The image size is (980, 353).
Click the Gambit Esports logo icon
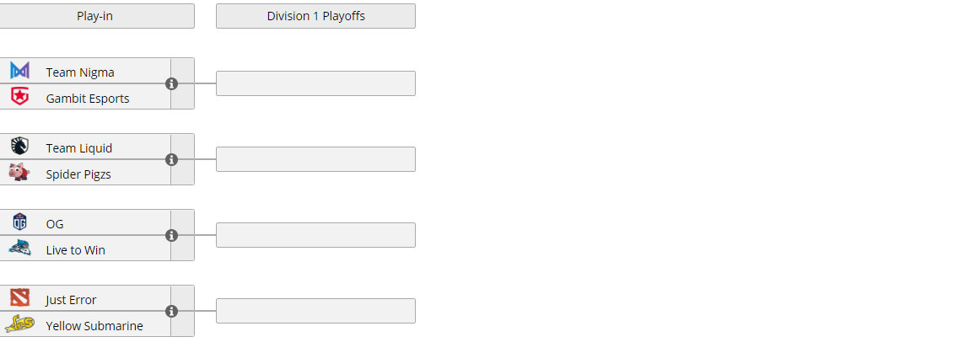pyautogui.click(x=19, y=97)
